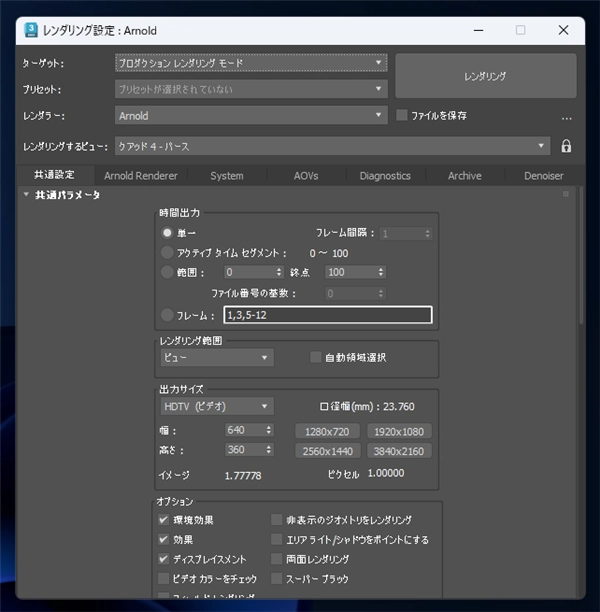
Task: Click the 口径幅(mm) value 23.760
Action: point(399,406)
